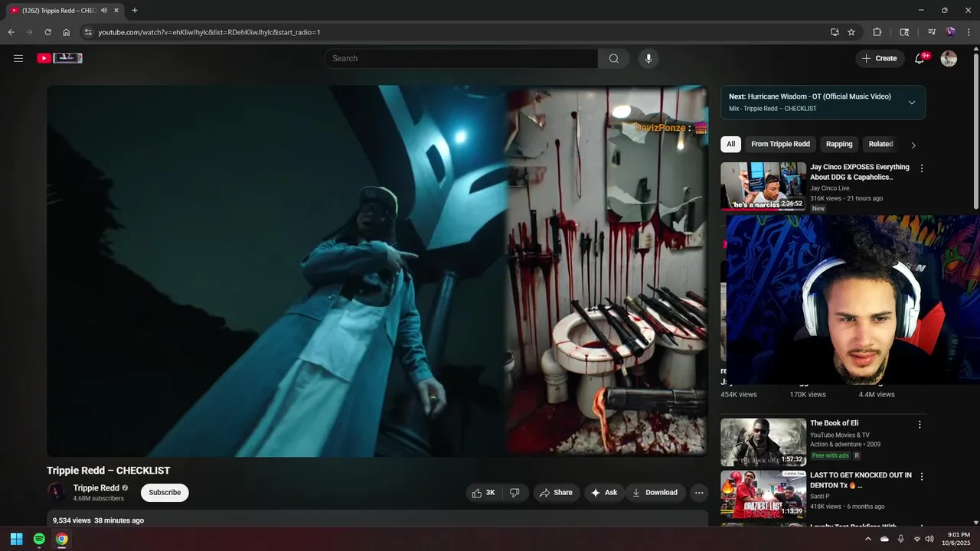Go back in browser history

point(11,32)
